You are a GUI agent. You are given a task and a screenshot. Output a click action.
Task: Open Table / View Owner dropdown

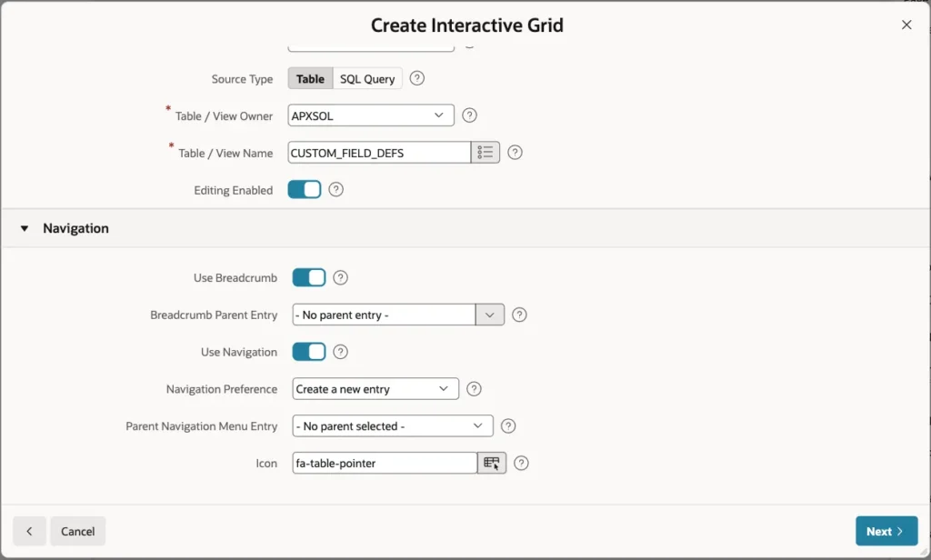[x=371, y=115]
